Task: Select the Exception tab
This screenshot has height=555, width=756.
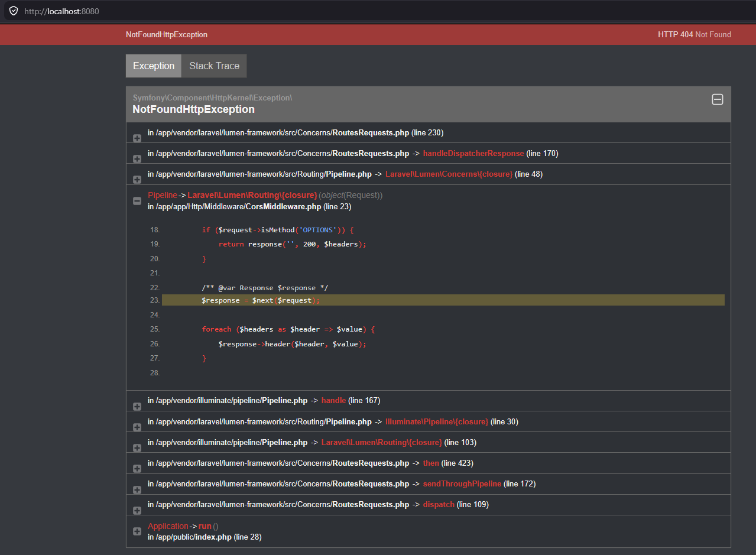Action: click(154, 66)
